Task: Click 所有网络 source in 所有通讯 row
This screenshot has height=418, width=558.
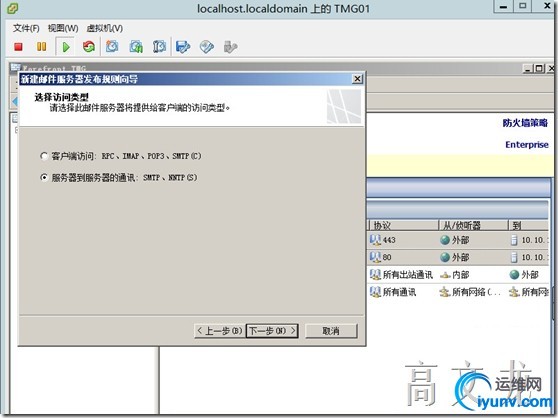Action: coord(470,292)
